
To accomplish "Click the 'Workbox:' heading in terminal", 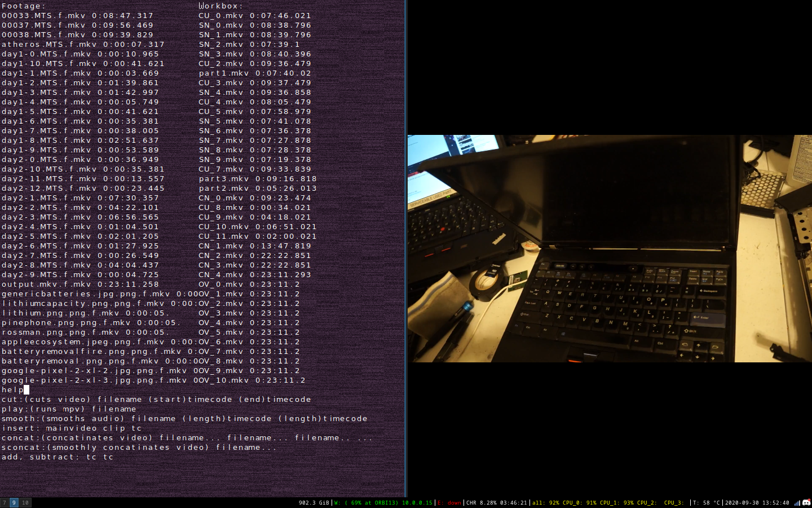I will click(221, 6).
